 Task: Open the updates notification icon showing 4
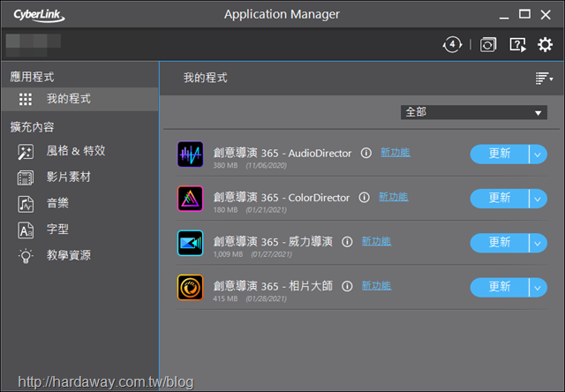pos(452,45)
